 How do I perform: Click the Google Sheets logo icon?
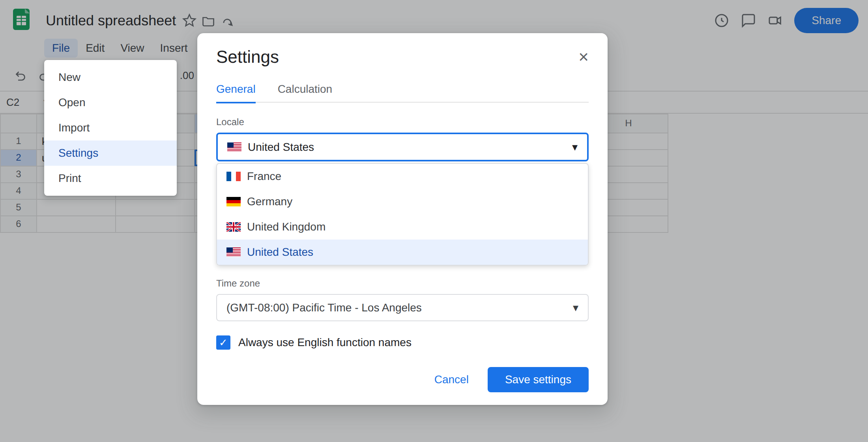21,20
